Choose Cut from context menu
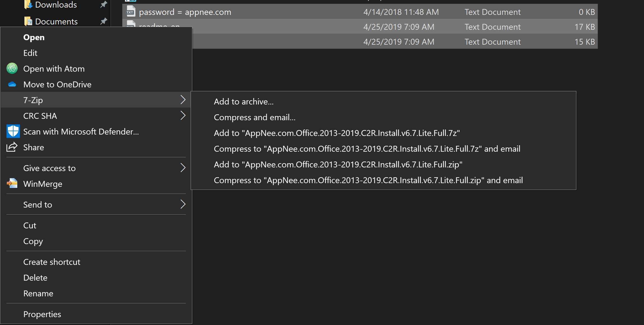Image resolution: width=644 pixels, height=325 pixels. pos(96,225)
